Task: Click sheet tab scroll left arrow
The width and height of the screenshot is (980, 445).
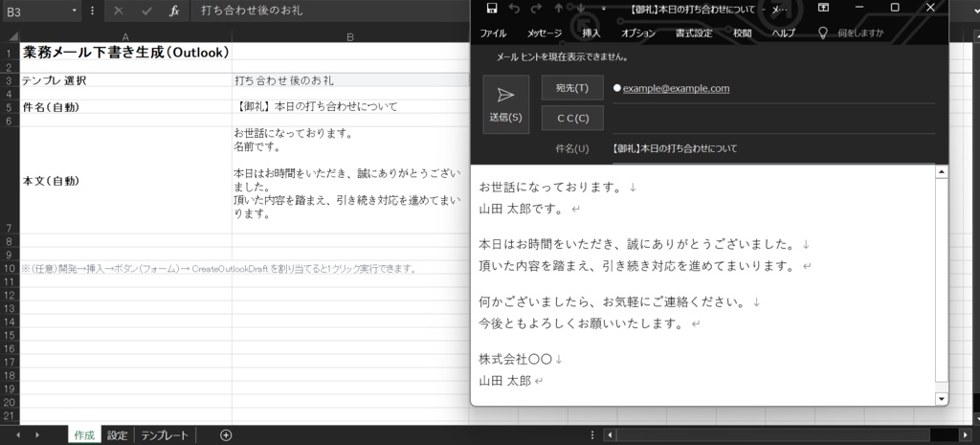Action: point(18,435)
